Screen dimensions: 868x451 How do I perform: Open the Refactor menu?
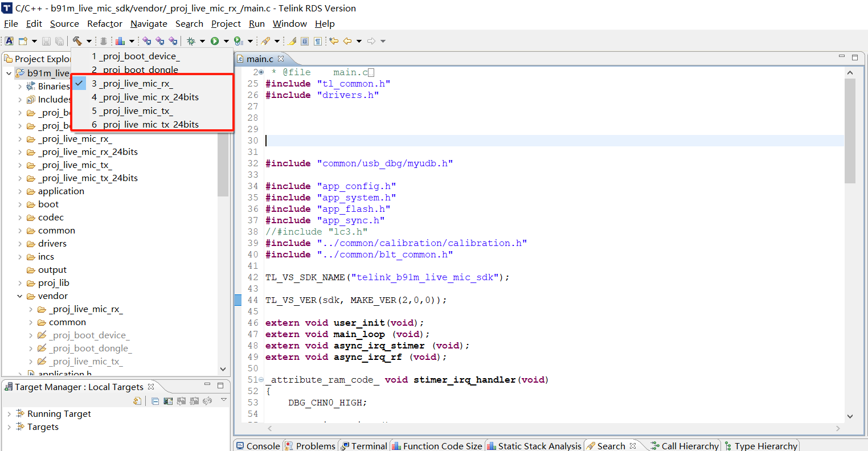click(104, 24)
